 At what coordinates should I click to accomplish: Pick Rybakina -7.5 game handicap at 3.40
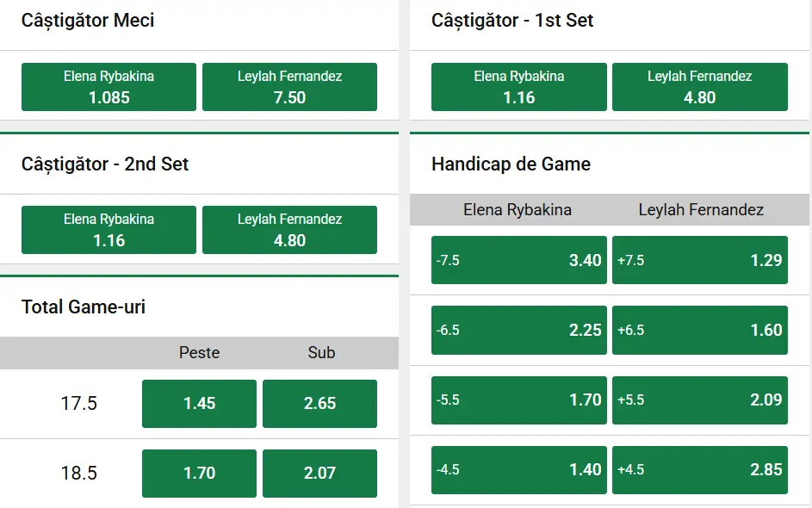click(518, 260)
